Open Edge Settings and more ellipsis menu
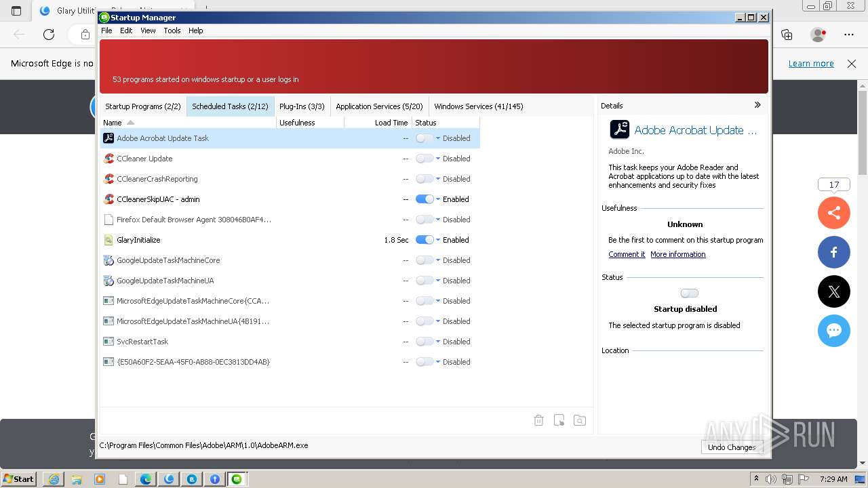The width and height of the screenshot is (868, 488). click(x=849, y=35)
